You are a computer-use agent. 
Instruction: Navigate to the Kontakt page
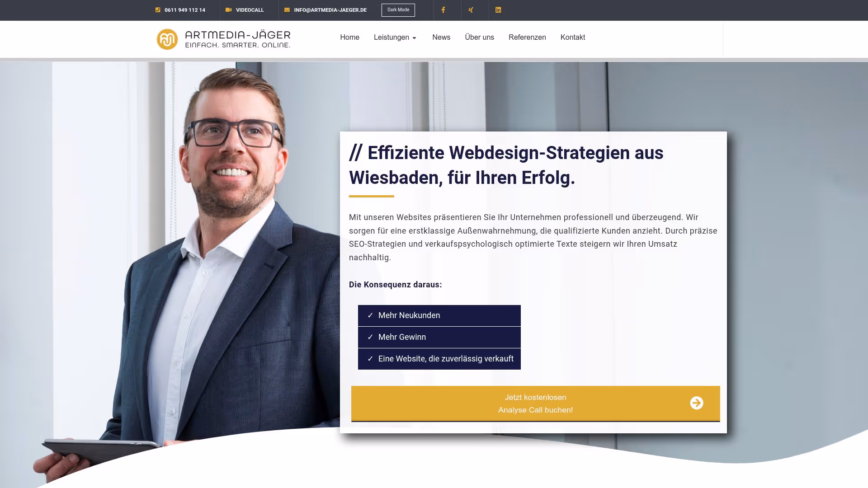click(x=572, y=38)
